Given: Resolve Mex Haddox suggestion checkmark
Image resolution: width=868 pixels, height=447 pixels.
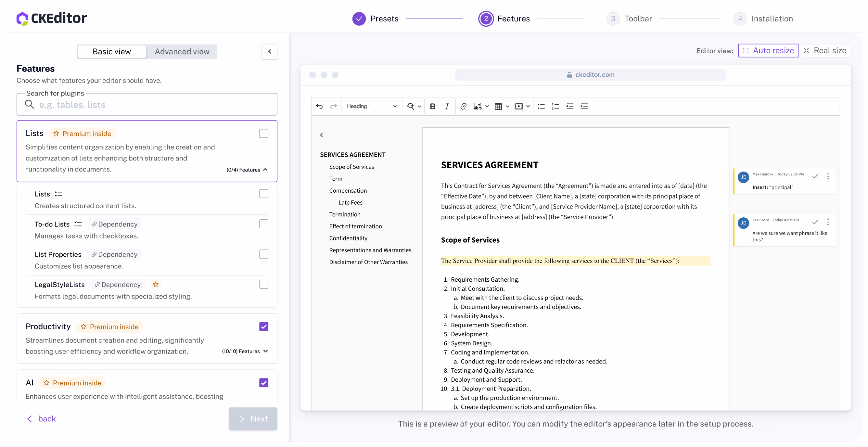Looking at the screenshot, I should pos(815,176).
